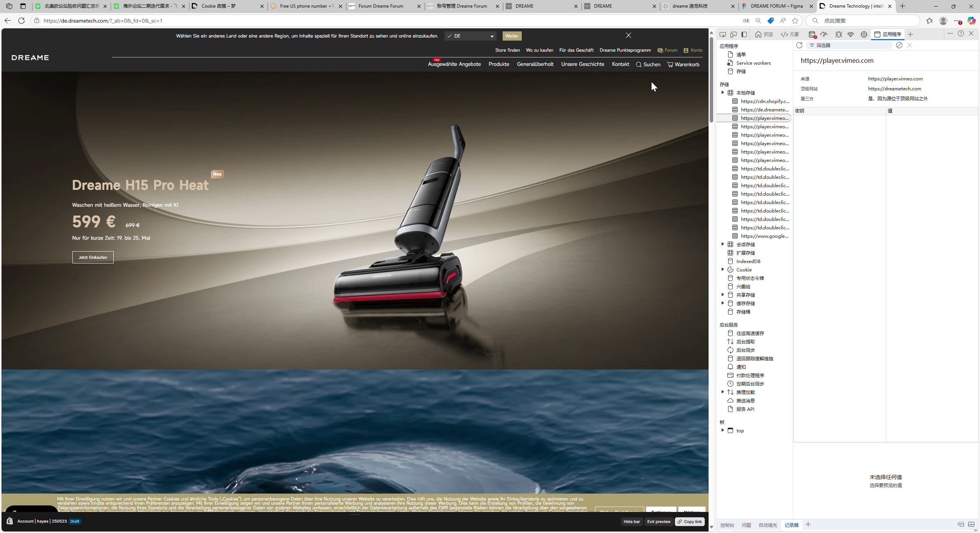The width and height of the screenshot is (980, 533).
Task: Click the Copy link button
Action: (689, 522)
